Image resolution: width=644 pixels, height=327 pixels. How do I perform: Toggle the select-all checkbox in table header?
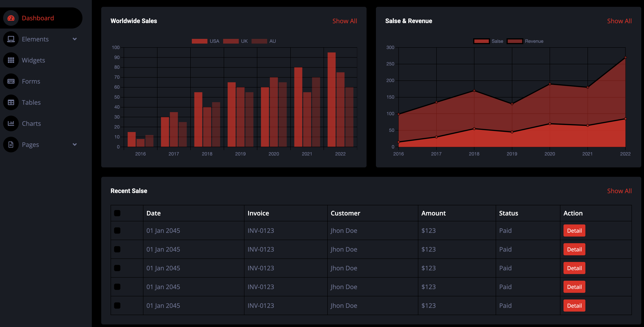pos(117,213)
